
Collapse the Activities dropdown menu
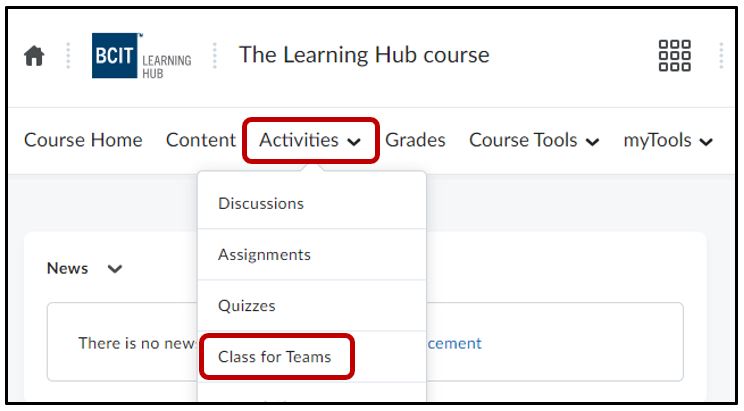310,140
